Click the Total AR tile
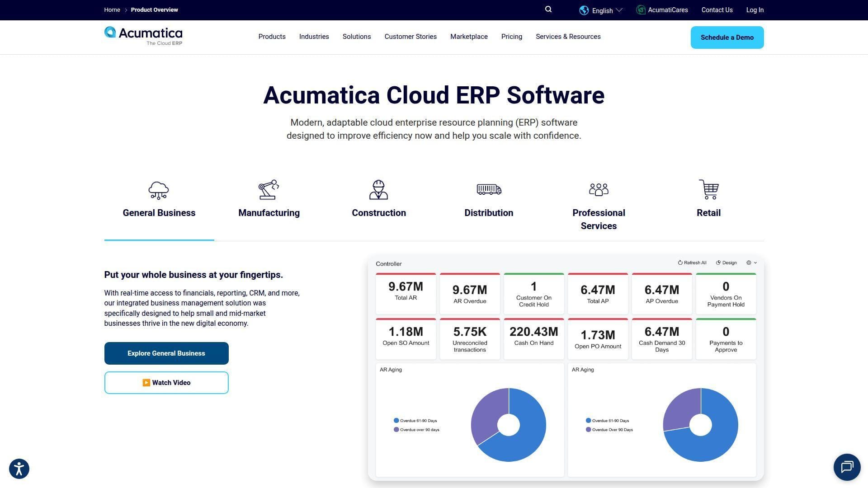The width and height of the screenshot is (868, 488). point(406,294)
